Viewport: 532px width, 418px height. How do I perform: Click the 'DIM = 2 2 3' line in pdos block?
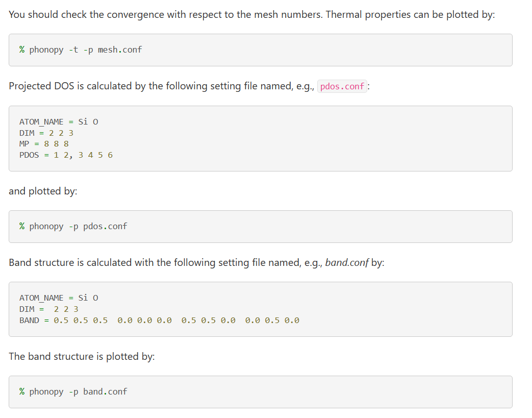pos(46,133)
